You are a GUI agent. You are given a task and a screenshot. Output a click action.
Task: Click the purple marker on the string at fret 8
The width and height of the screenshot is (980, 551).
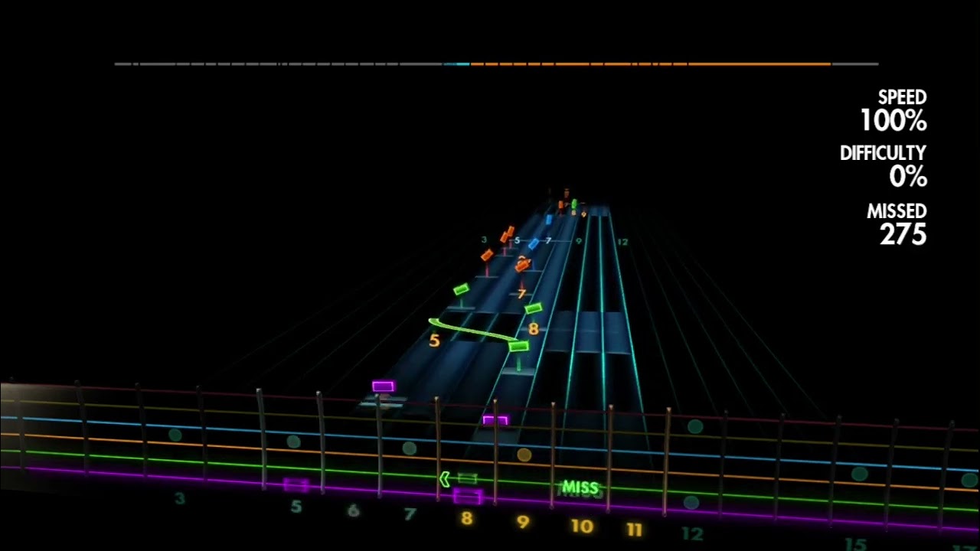pyautogui.click(x=467, y=496)
